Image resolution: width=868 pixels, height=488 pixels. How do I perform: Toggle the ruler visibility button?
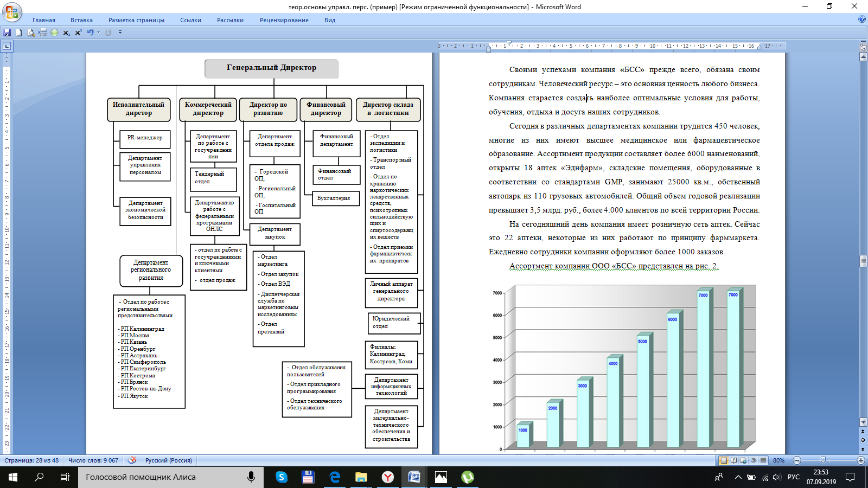(863, 47)
